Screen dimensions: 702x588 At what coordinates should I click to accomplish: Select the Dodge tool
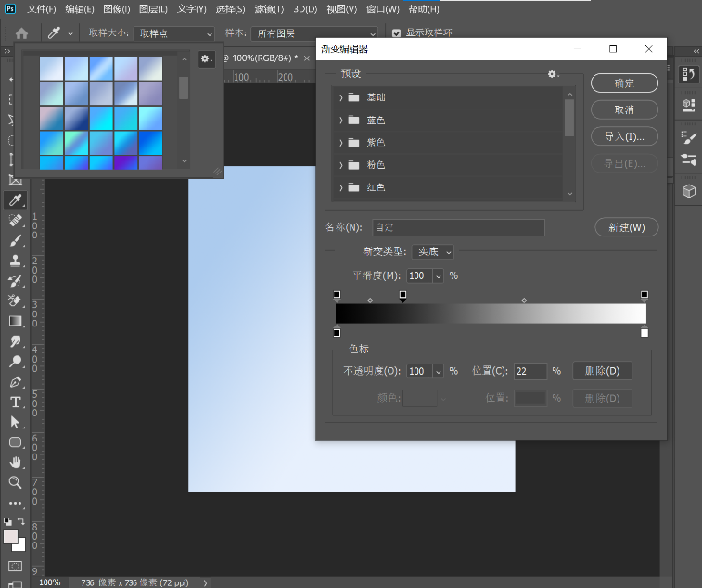coord(15,361)
